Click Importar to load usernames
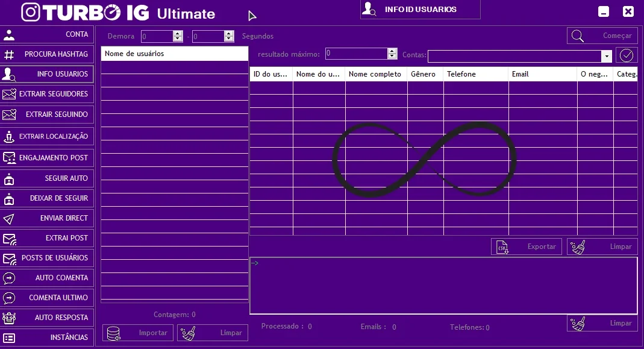Viewport: 644px width, 349px height. (x=137, y=333)
